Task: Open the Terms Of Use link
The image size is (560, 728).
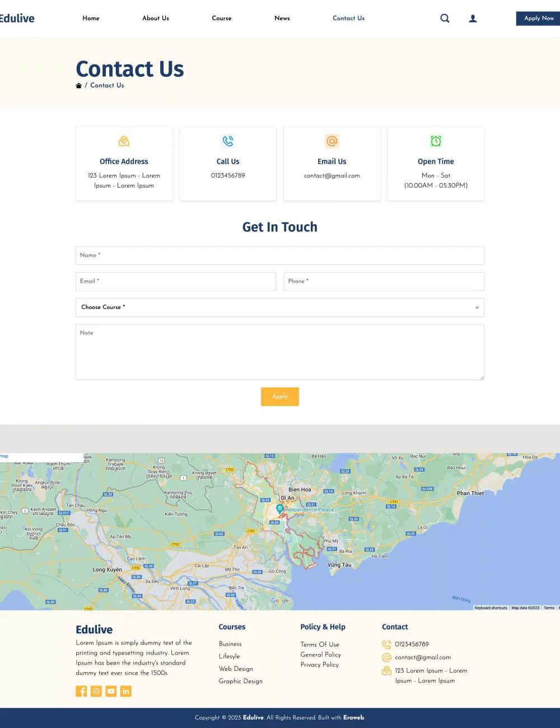Action: pos(320,644)
